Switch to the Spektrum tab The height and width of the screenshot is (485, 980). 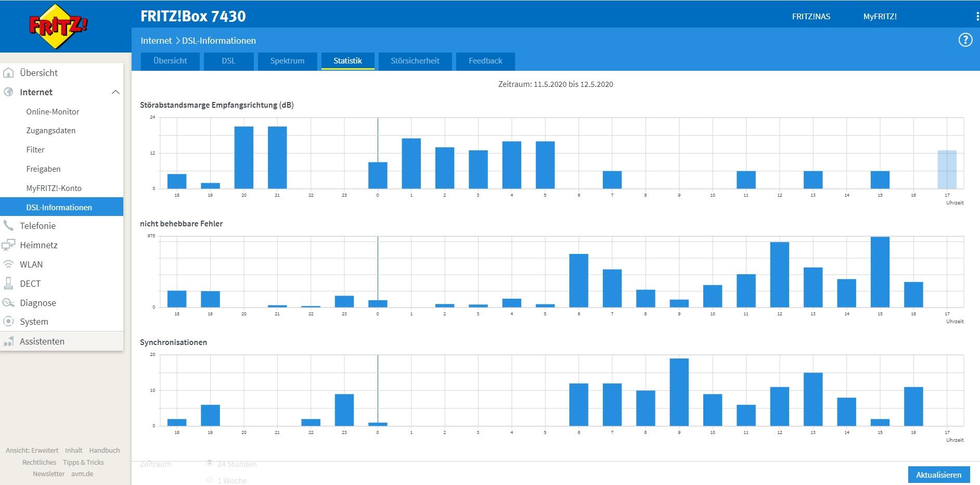pos(287,61)
